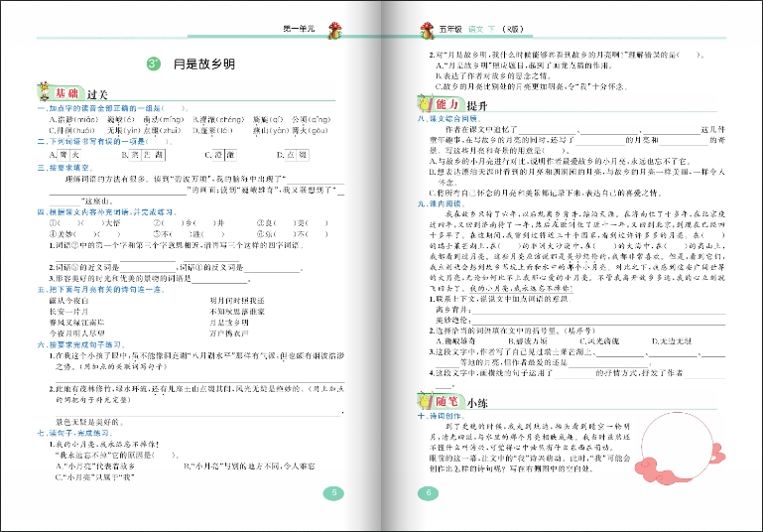Select option D character boxes in question 二

(297, 155)
